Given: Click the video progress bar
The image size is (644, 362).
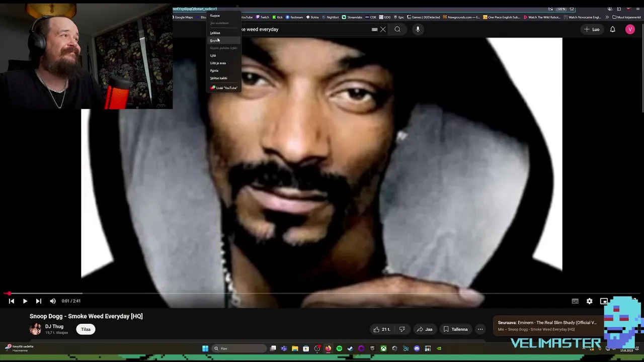Looking at the screenshot, I should [x=322, y=293].
